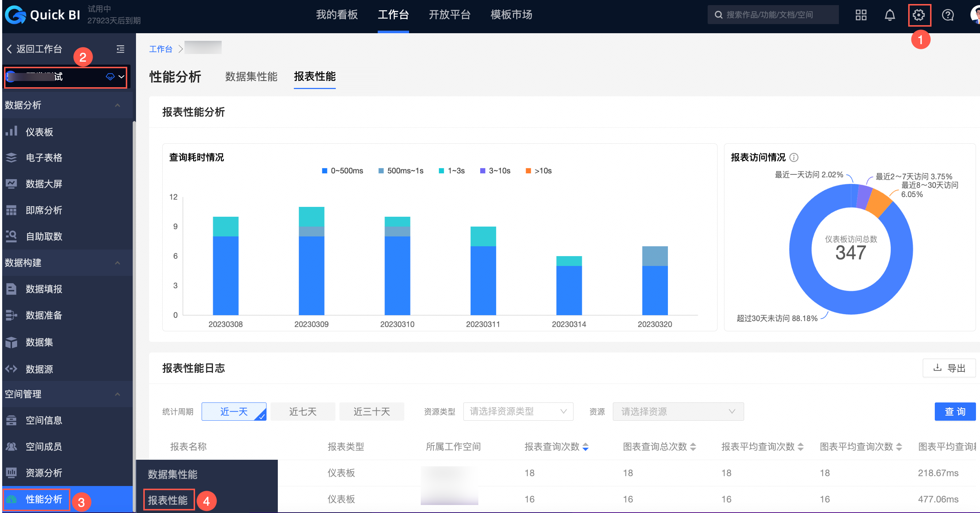Toggle the 0~500ms legend series
The image size is (980, 513).
342,171
